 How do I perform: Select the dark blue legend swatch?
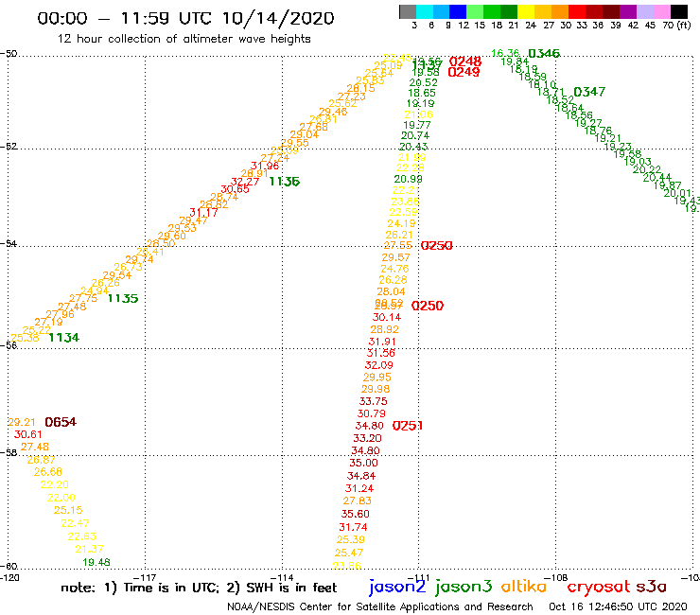(x=458, y=12)
